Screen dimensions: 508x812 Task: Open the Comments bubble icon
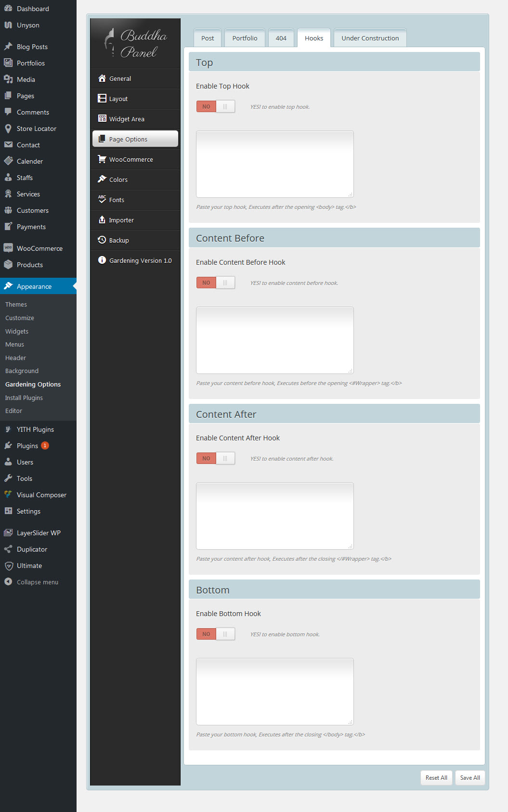[x=8, y=112]
